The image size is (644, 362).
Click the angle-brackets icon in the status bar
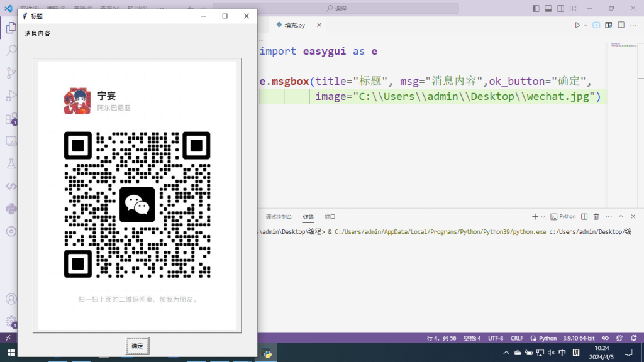pyautogui.click(x=606, y=338)
